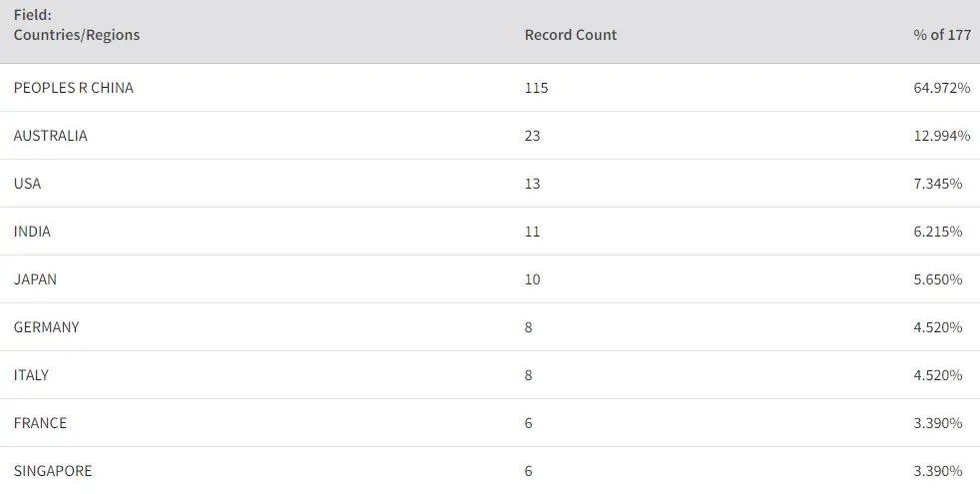Click India's record count of 11
The height and width of the screenshot is (494, 980).
coord(532,232)
